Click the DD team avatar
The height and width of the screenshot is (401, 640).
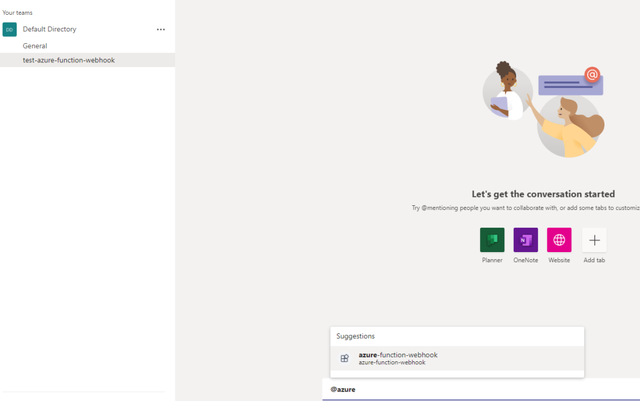click(x=9, y=29)
